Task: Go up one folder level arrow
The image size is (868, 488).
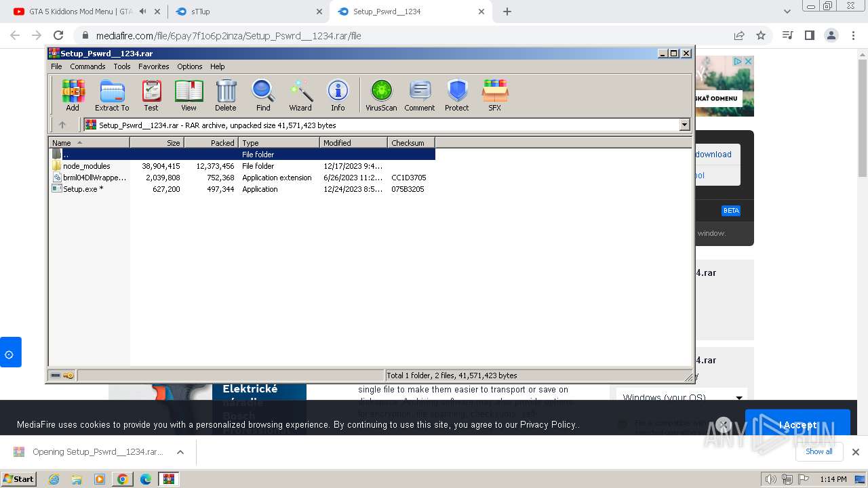Action: (x=62, y=125)
